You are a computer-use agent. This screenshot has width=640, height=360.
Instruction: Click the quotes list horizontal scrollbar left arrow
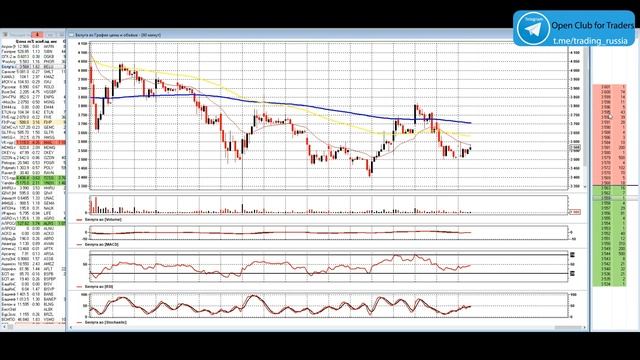pyautogui.click(x=3, y=327)
